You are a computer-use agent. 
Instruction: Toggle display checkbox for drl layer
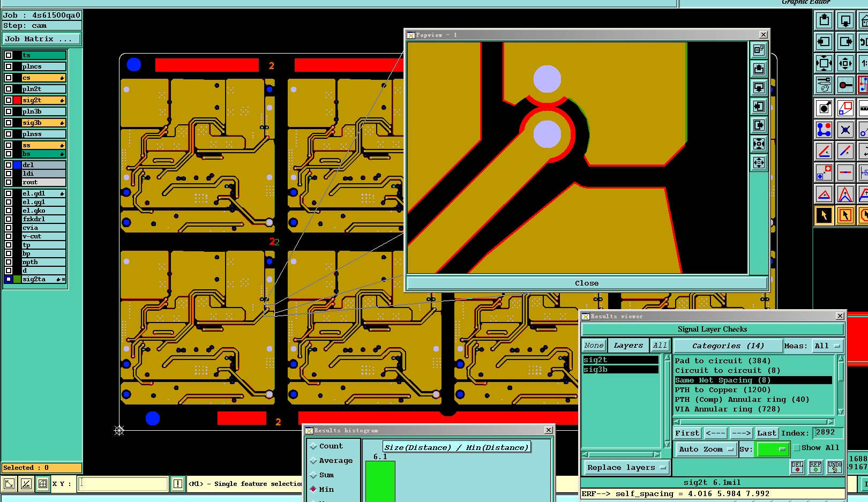coord(9,165)
